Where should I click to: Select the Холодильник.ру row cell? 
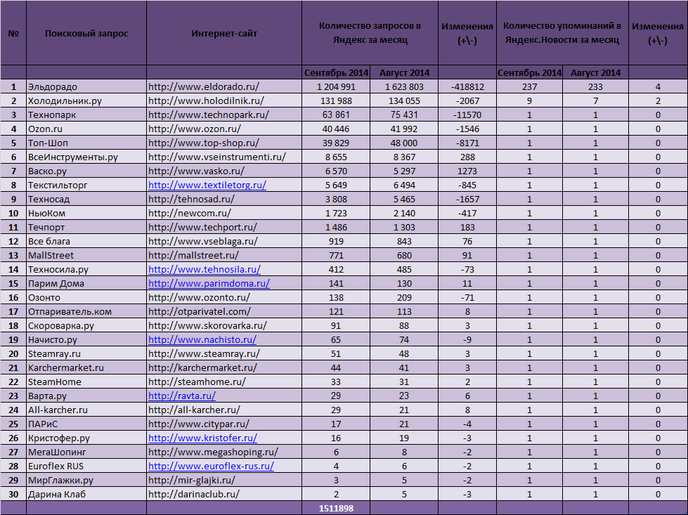(x=86, y=101)
